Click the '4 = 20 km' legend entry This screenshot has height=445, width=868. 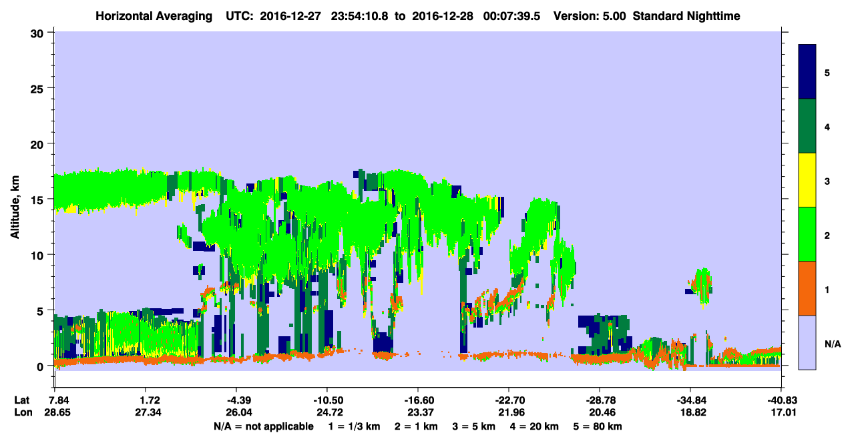[535, 426]
